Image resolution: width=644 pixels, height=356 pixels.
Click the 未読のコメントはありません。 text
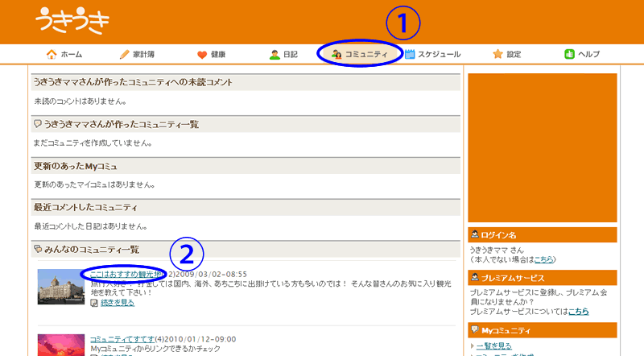pos(80,101)
